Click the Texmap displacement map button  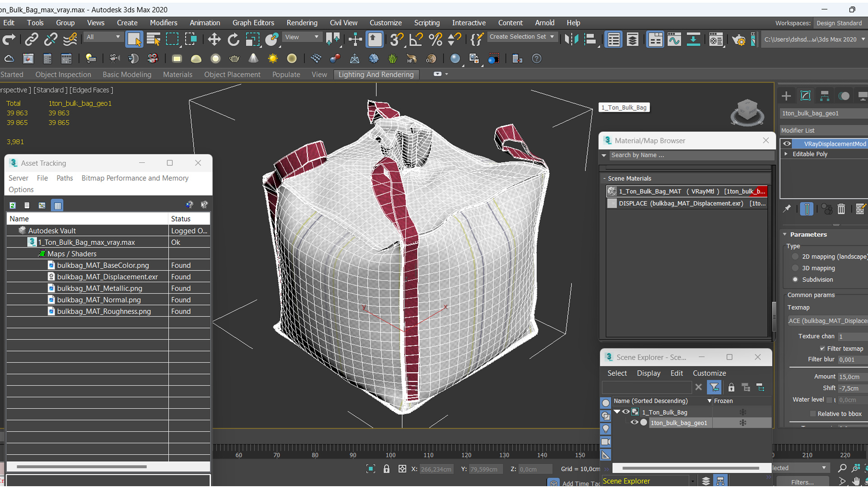pyautogui.click(x=828, y=321)
